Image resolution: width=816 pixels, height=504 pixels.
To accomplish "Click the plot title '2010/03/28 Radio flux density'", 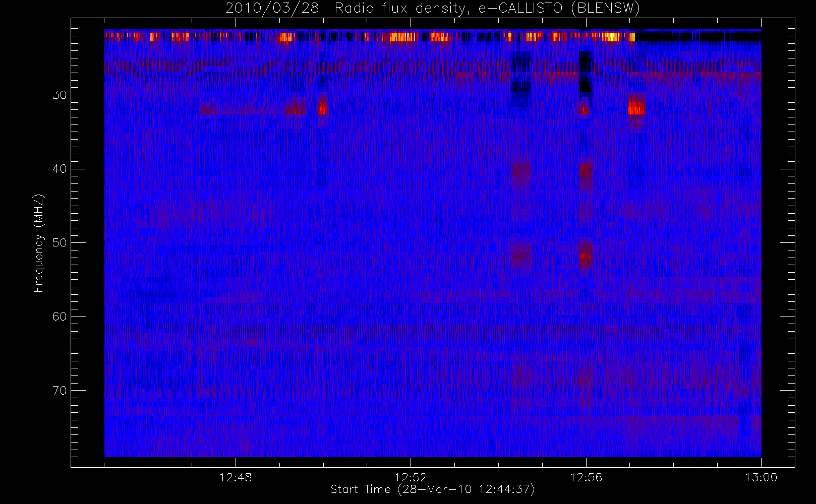I will point(433,8).
